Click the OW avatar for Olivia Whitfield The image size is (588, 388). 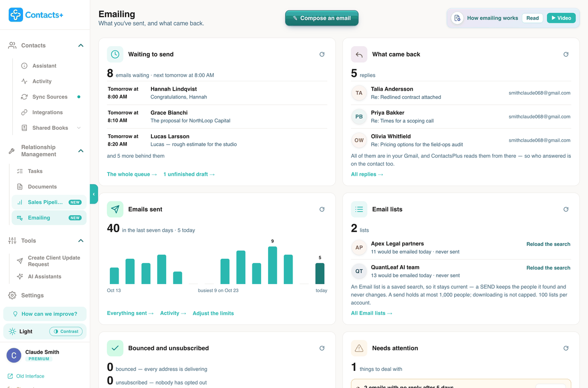pos(359,140)
